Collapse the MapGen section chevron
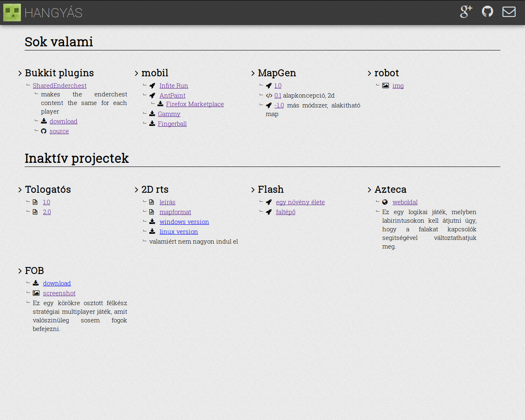This screenshot has height=420, width=525. pos(253,73)
